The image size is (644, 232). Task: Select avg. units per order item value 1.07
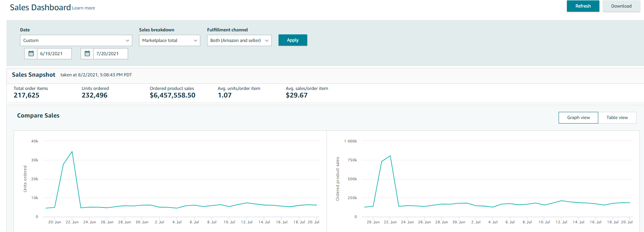(x=224, y=95)
